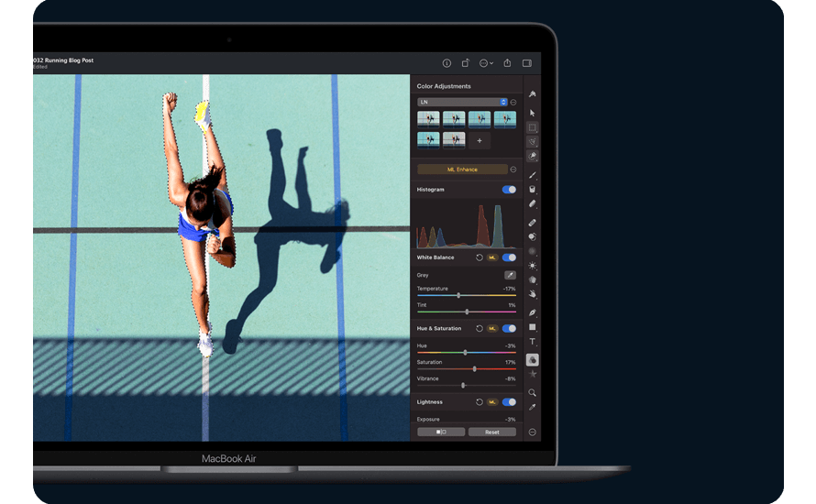Apply the third preset thumbnail in top row
This screenshot has width=816, height=504.
pyautogui.click(x=480, y=119)
